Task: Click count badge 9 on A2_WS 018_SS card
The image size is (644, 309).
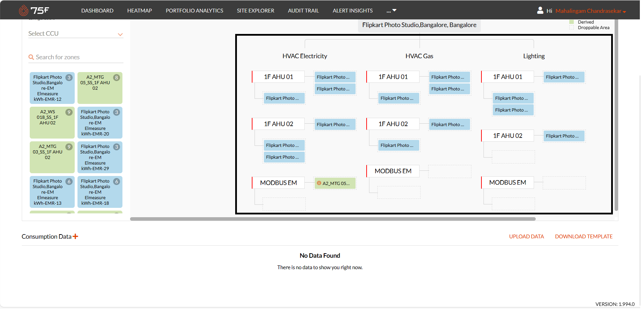Action: click(69, 112)
